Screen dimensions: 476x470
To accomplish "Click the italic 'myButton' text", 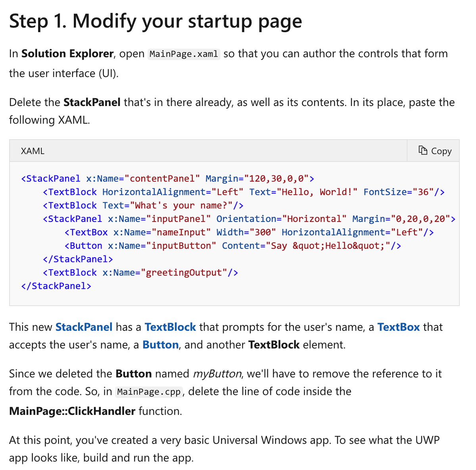I will click(x=217, y=374).
